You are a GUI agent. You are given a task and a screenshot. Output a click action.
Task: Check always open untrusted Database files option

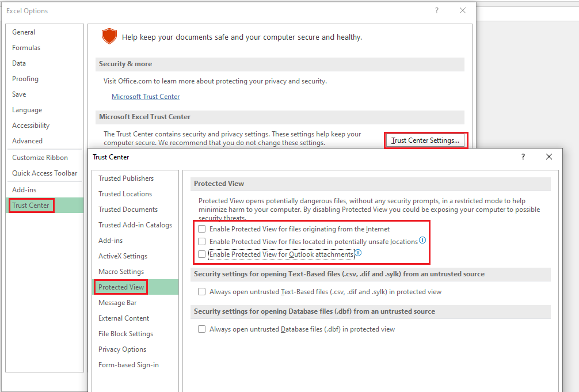[x=201, y=329]
